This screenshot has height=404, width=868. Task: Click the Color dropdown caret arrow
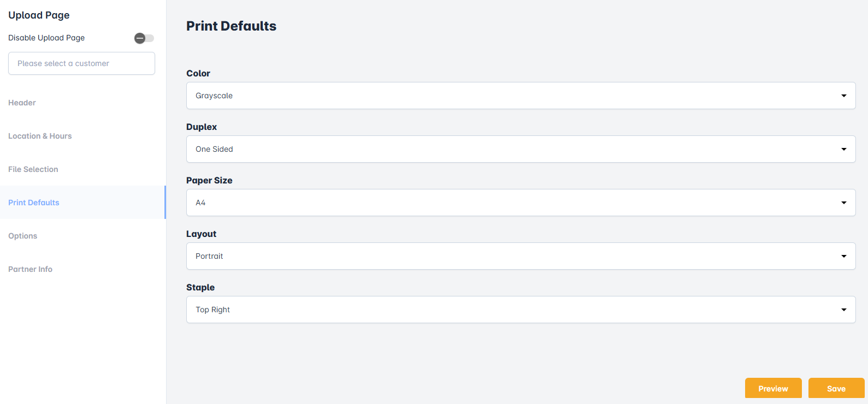844,96
